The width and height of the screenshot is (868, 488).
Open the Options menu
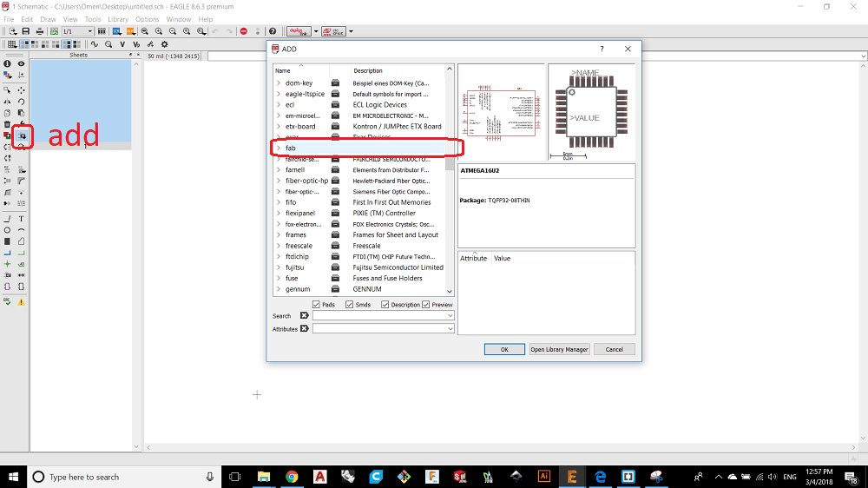click(148, 19)
